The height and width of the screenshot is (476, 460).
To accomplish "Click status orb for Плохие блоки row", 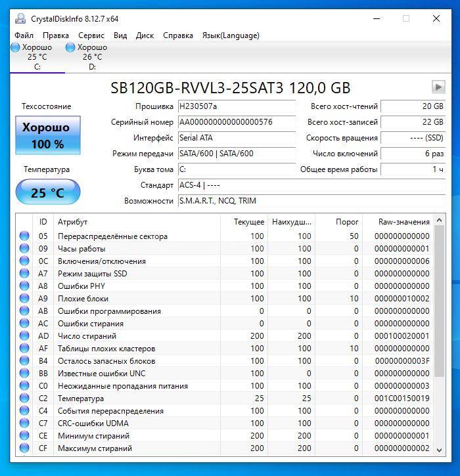I will click(x=25, y=299).
